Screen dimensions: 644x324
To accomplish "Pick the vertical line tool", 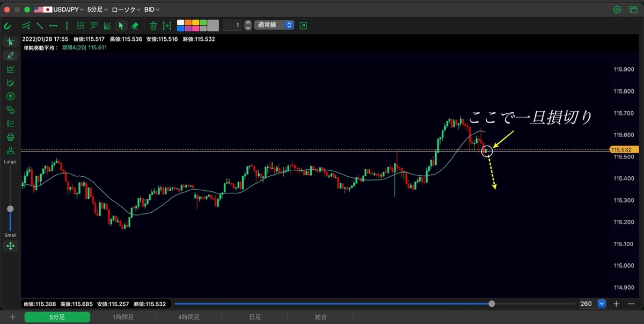I will click(x=67, y=25).
